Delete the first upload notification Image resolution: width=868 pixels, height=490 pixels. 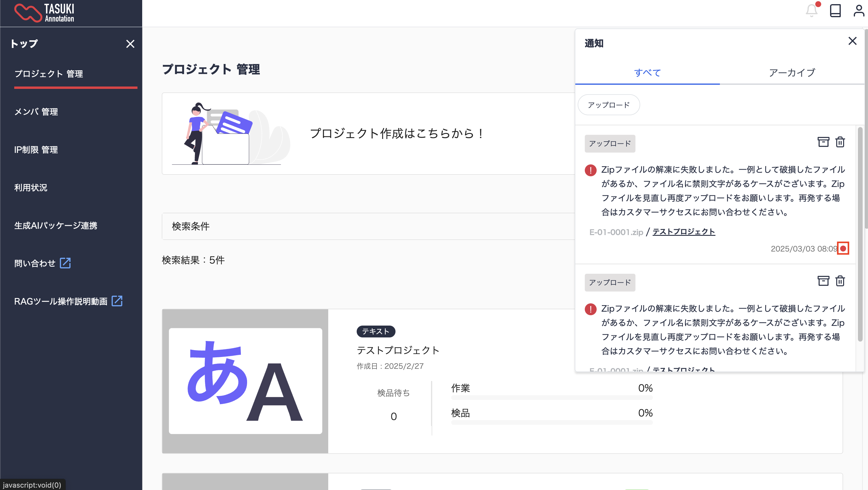pyautogui.click(x=840, y=142)
